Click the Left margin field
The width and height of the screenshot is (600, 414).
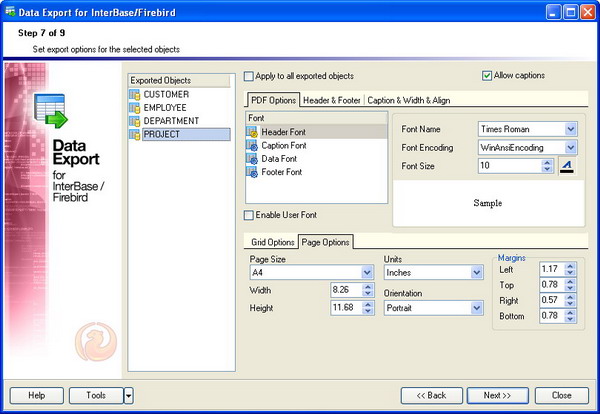click(x=551, y=269)
